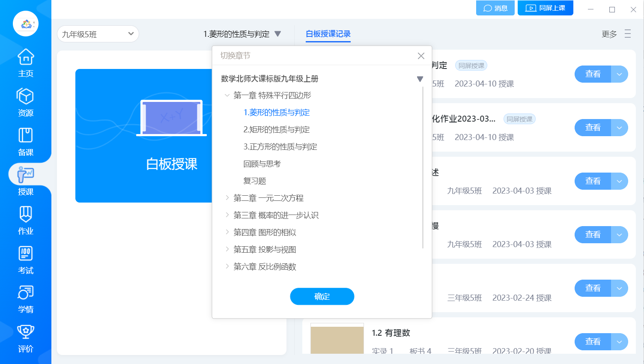The width and height of the screenshot is (644, 364).
Task: Select 2.矩形的性质与判定 section
Action: (276, 130)
